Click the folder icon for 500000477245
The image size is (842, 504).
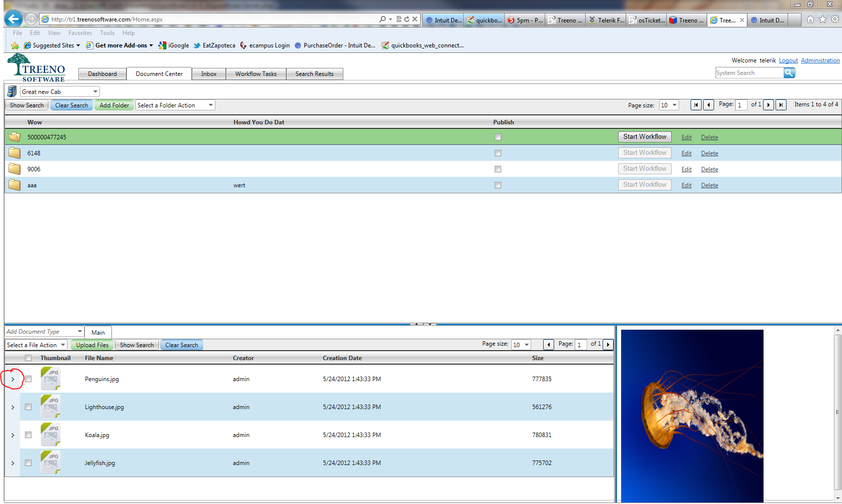click(x=14, y=137)
